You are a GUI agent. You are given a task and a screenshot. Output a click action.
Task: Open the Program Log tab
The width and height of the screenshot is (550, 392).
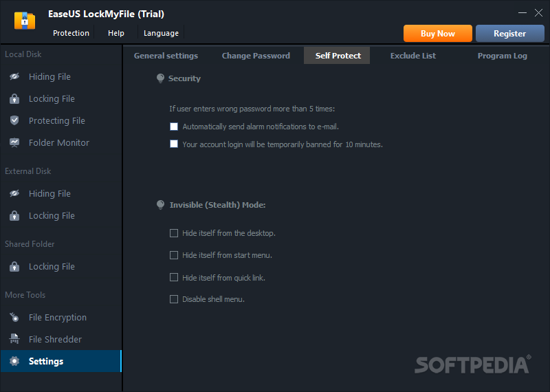coord(503,56)
